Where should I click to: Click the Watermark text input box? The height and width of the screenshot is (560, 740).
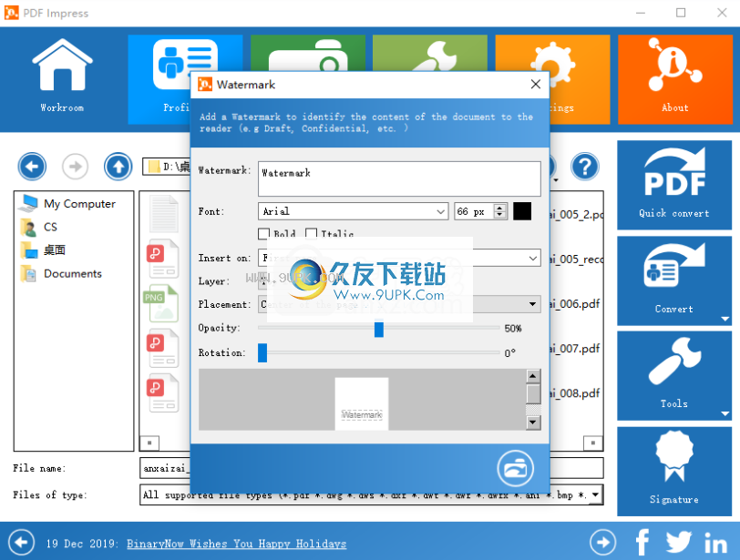pyautogui.click(x=399, y=178)
